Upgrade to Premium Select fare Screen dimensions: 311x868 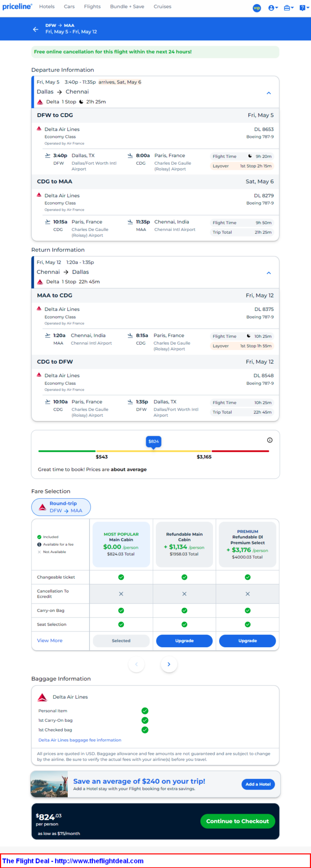tap(247, 641)
